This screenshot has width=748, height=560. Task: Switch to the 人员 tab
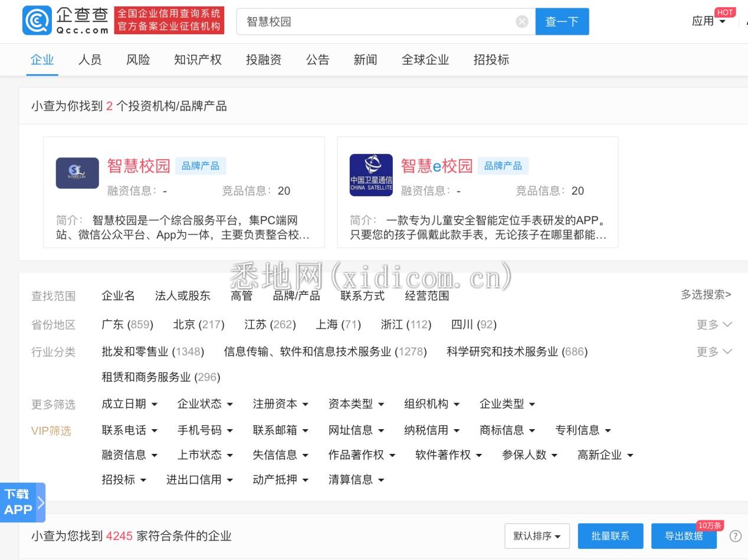tap(90, 60)
